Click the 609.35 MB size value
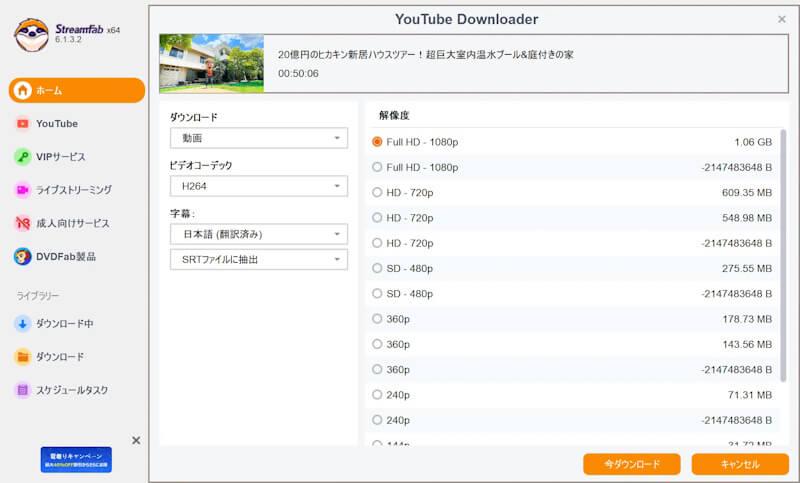Image resolution: width=800 pixels, height=483 pixels. point(747,192)
